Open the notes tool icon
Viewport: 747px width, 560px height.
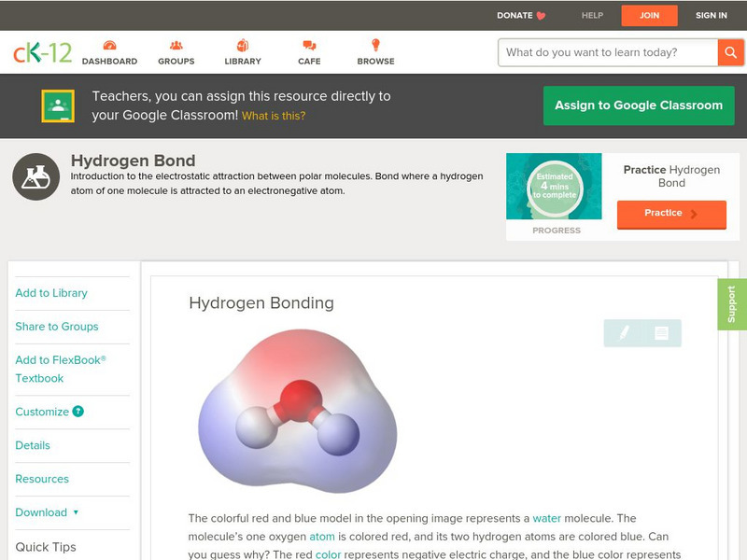coord(661,332)
